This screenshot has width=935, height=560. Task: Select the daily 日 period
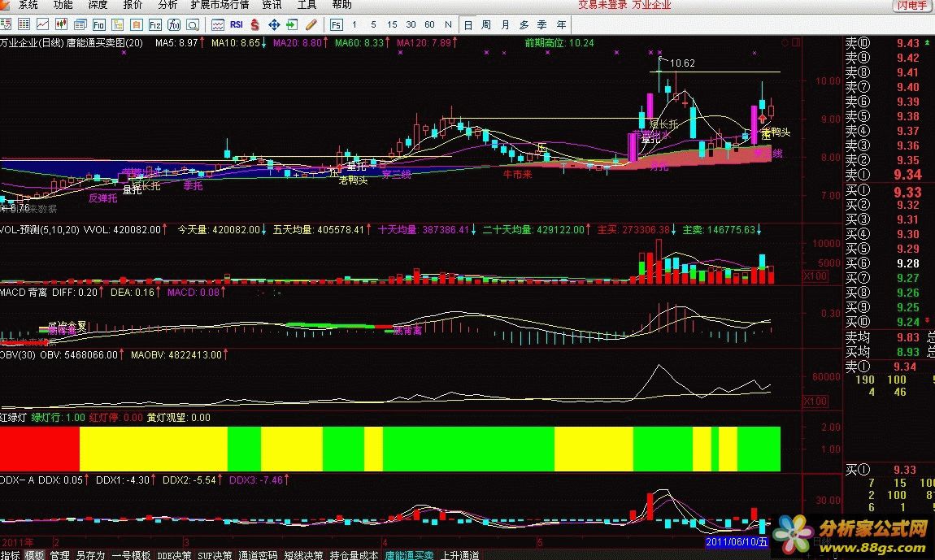coord(468,24)
